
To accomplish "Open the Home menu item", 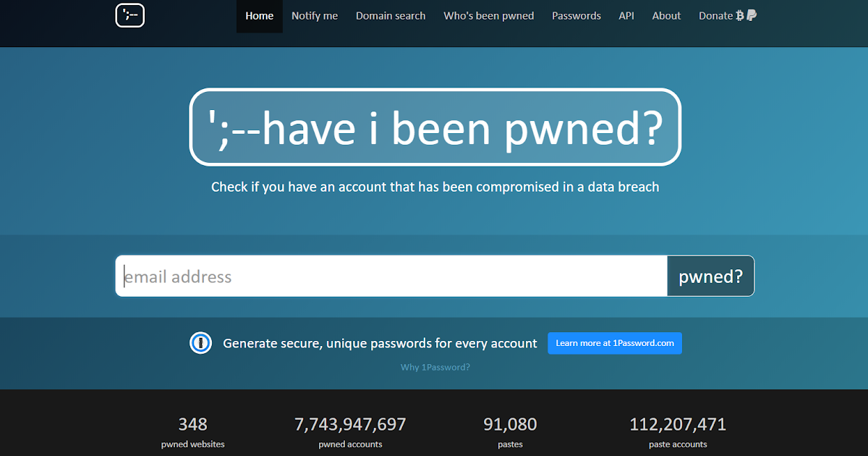I will [260, 15].
